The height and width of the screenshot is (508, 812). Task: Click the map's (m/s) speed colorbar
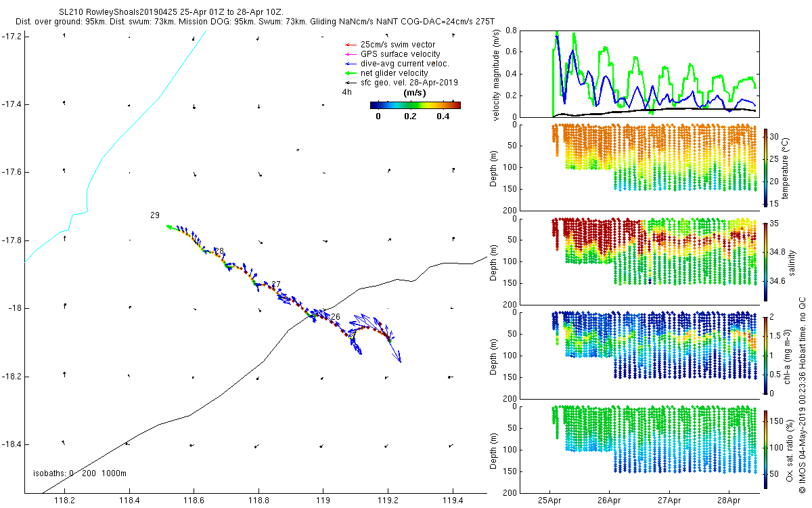tap(415, 105)
